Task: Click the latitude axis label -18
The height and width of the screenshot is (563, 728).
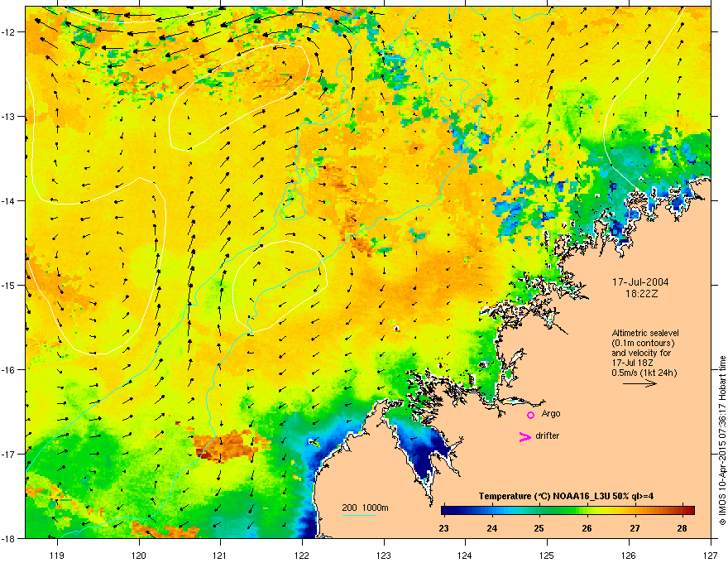Action: click(x=8, y=538)
